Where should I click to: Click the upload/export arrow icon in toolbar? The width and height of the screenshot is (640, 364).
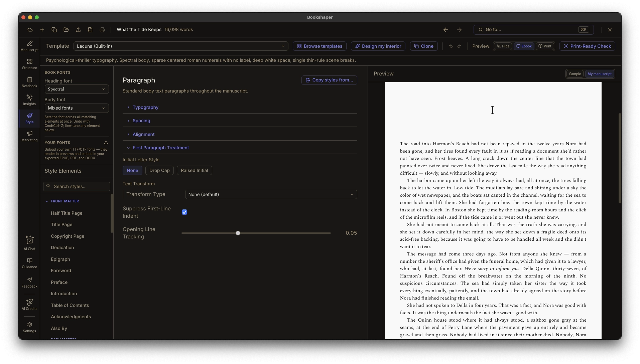78,30
